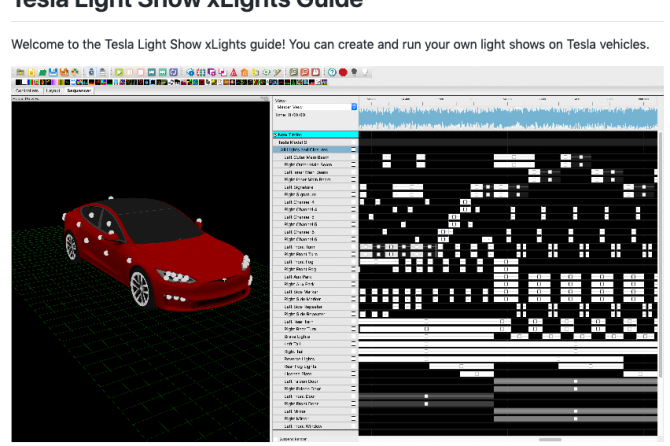Select the Right Channel 6 row

click(x=315, y=239)
